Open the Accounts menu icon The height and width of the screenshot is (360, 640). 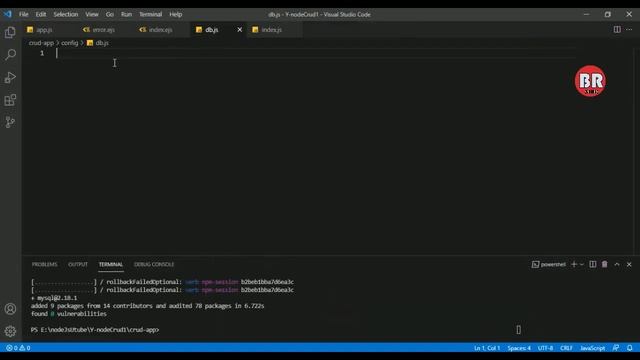[10, 309]
